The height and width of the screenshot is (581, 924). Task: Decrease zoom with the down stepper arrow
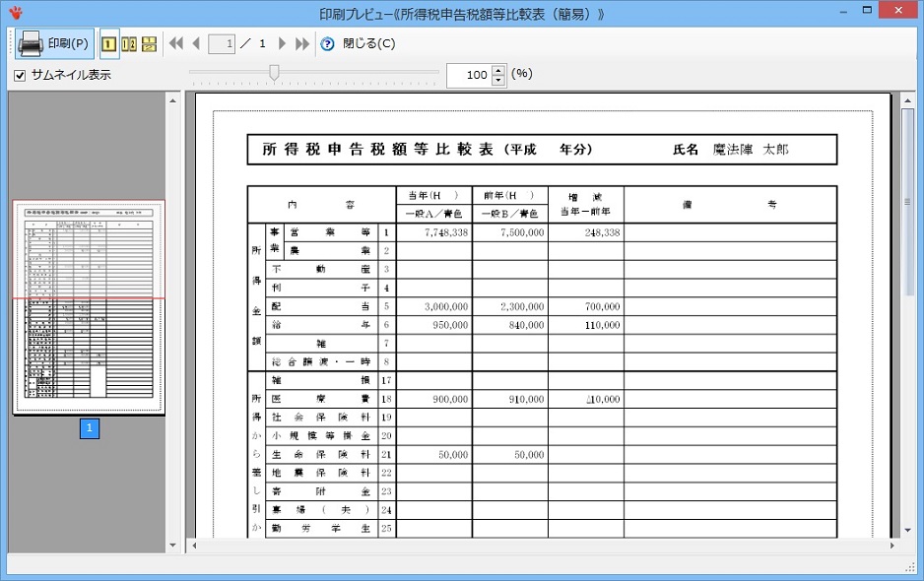pos(499,80)
